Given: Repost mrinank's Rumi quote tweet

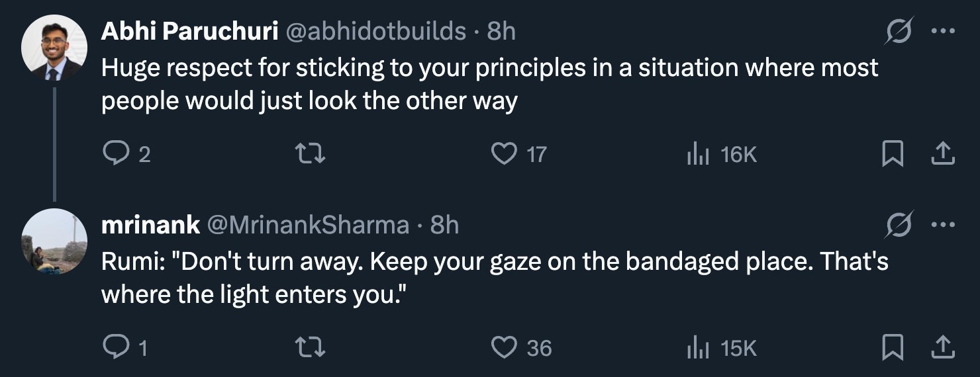Looking at the screenshot, I should click(309, 347).
